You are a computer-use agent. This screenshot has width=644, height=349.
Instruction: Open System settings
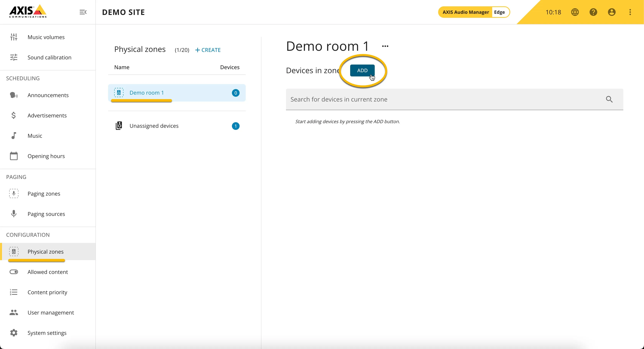point(48,333)
